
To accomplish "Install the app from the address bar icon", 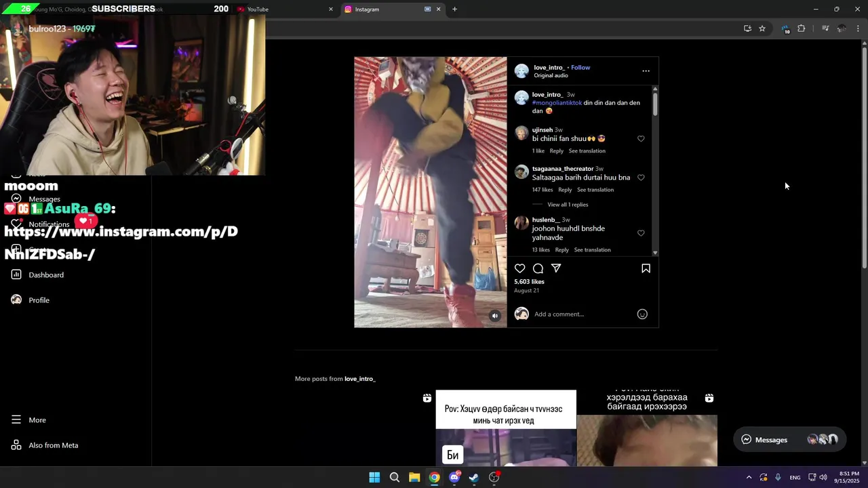I will [x=747, y=28].
